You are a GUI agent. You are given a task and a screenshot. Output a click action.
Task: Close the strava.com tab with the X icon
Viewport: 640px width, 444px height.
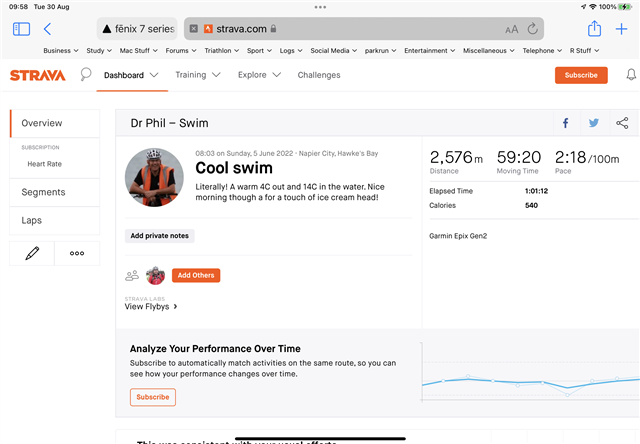[x=194, y=29]
